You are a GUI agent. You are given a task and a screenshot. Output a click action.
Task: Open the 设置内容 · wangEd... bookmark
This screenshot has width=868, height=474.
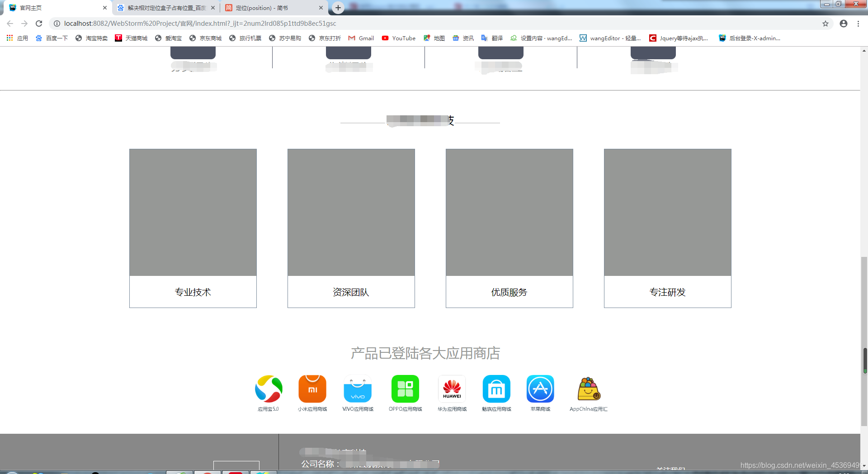541,38
